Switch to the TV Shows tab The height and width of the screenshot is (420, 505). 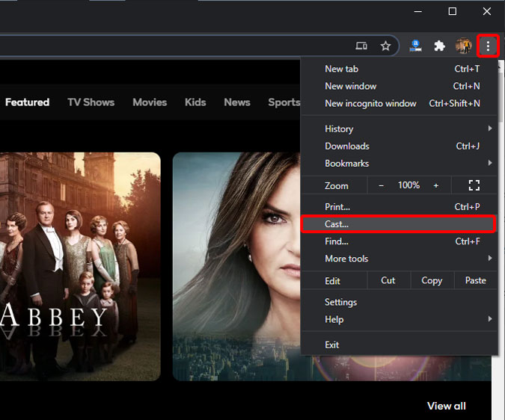pos(91,102)
